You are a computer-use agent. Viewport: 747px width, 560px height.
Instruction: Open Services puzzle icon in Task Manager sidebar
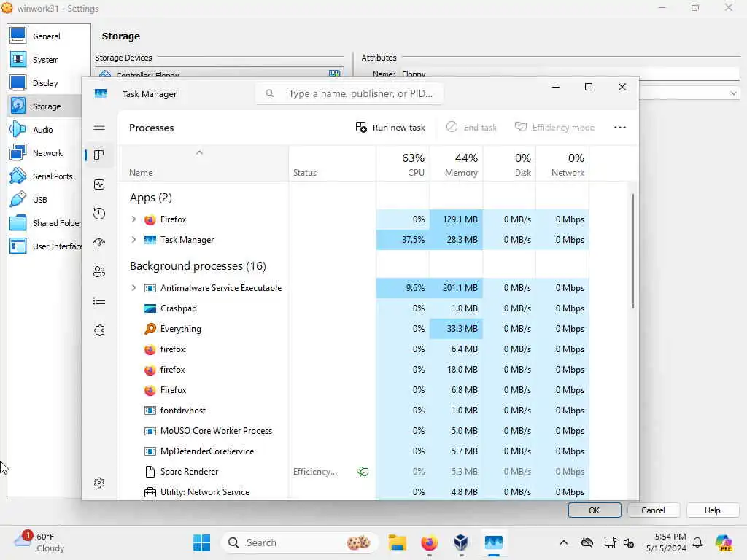[99, 330]
